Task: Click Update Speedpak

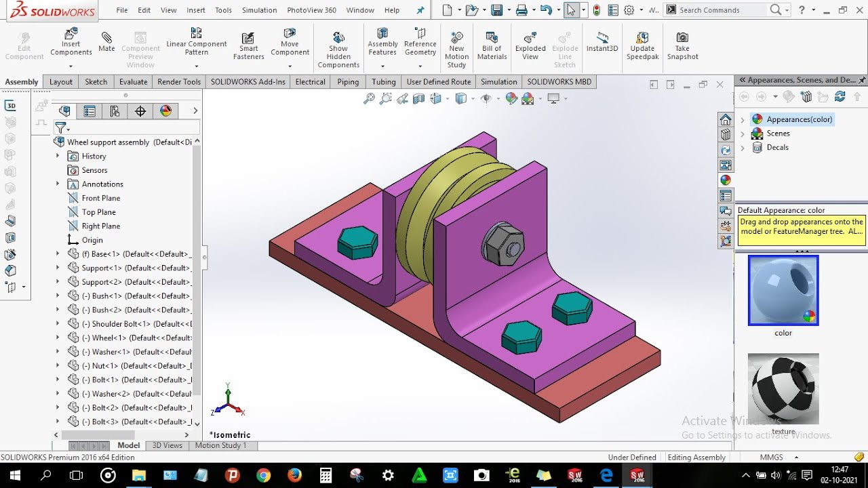Action: (x=642, y=46)
